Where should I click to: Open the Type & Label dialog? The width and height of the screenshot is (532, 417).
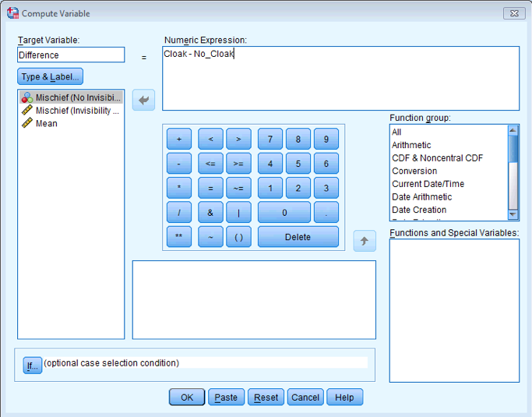50,76
